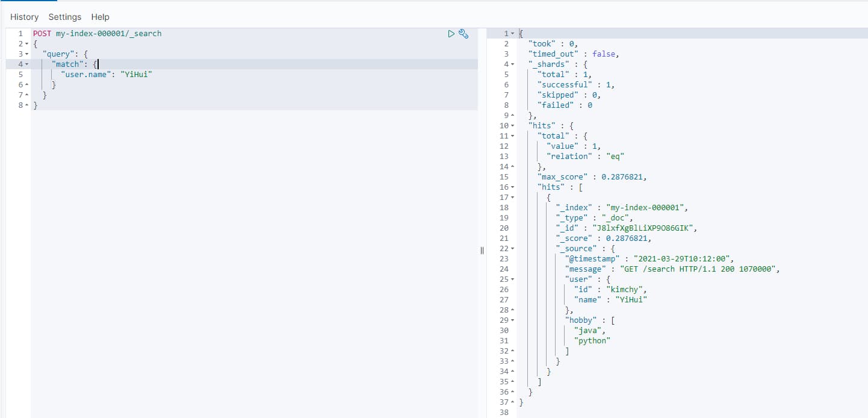The image size is (868, 418).
Task: Click the POST method keyword in the request
Action: (42, 34)
